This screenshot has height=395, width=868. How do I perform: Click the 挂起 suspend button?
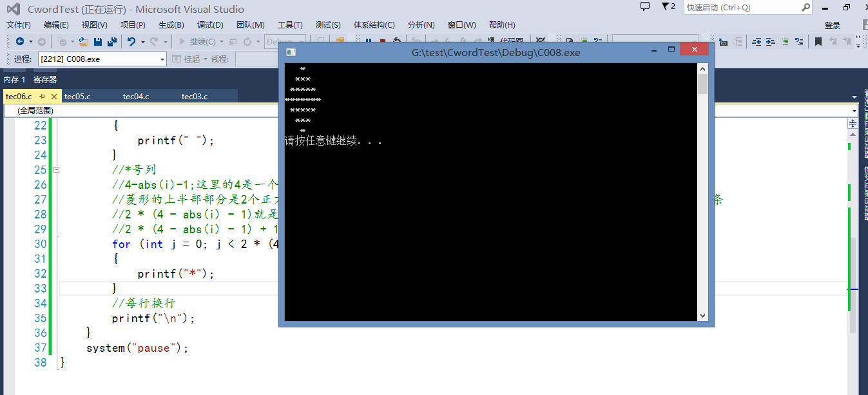tap(186, 59)
